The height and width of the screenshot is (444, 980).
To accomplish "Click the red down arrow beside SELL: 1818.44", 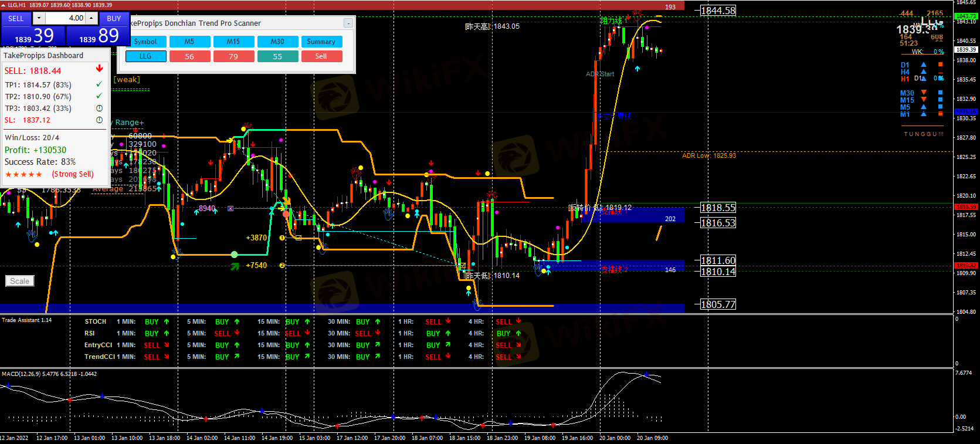I will [99, 69].
